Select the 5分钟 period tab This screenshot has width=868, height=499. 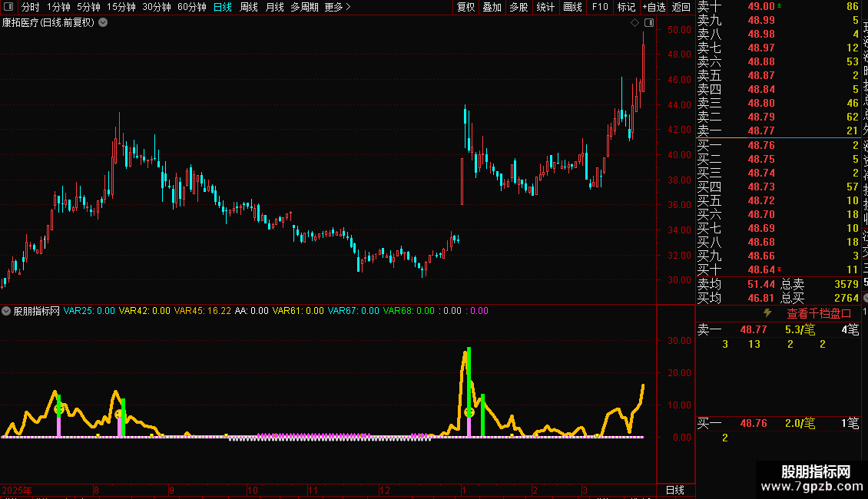(88, 7)
